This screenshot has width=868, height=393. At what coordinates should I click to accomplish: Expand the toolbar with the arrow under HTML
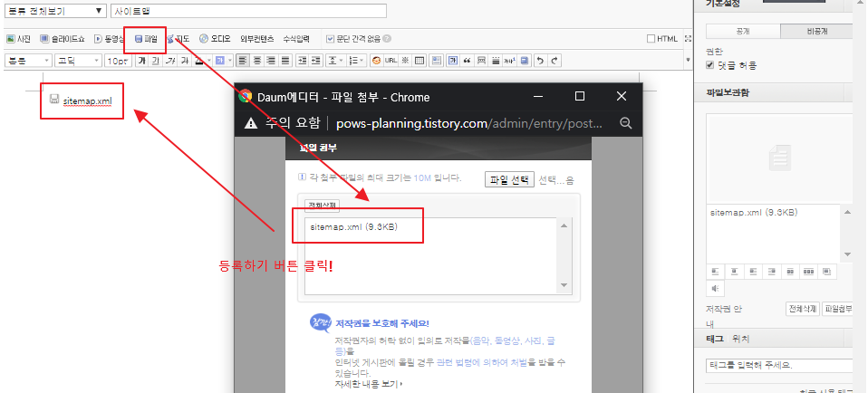(x=688, y=60)
